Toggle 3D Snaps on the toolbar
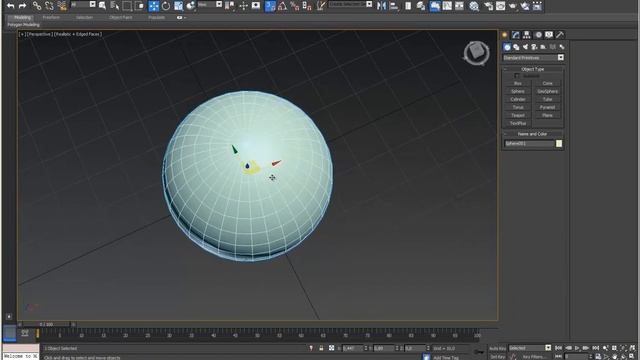 click(270, 6)
